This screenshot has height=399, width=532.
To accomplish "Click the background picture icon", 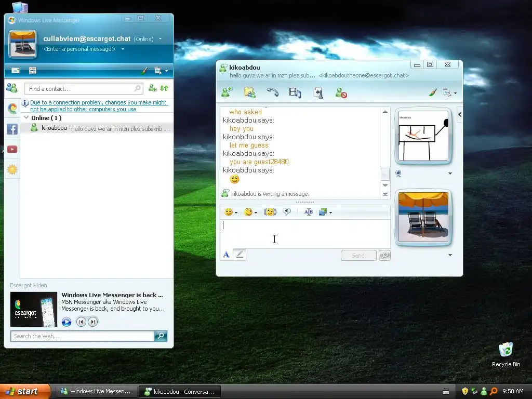I will [323, 212].
